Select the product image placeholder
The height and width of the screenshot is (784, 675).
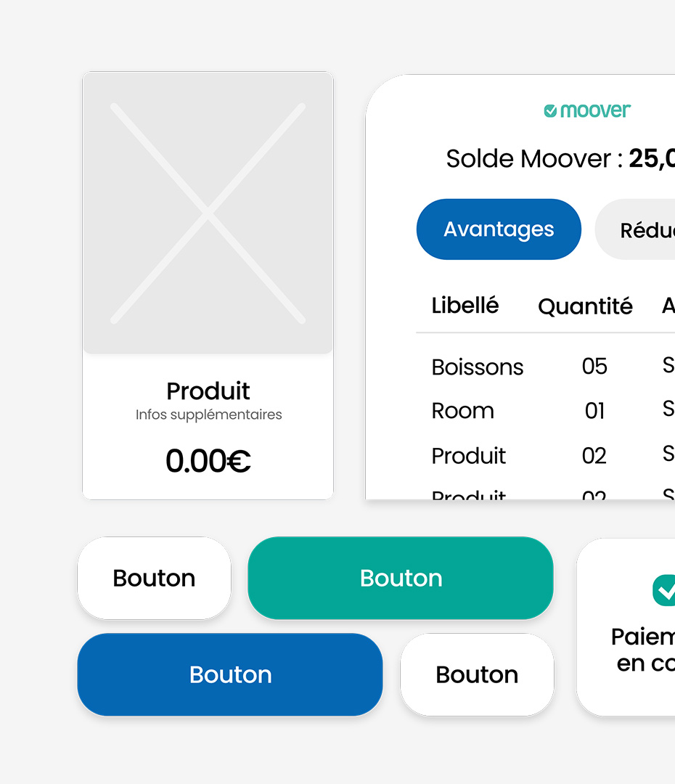coord(208,213)
